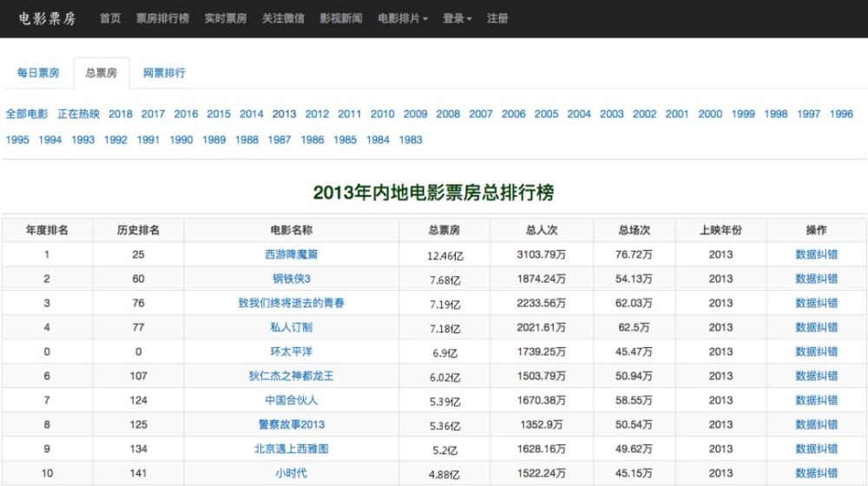Choose year 2017 filter

point(153,114)
